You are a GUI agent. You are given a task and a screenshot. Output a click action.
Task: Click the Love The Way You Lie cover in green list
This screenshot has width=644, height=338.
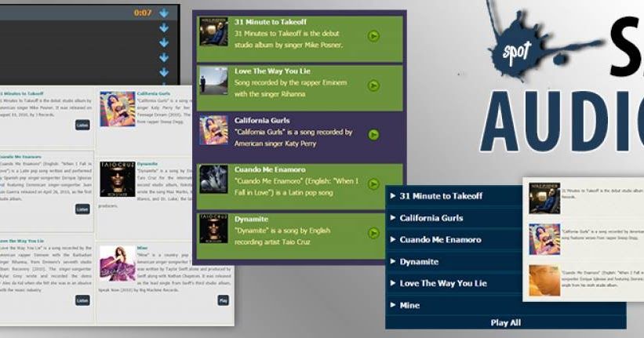pos(213,81)
